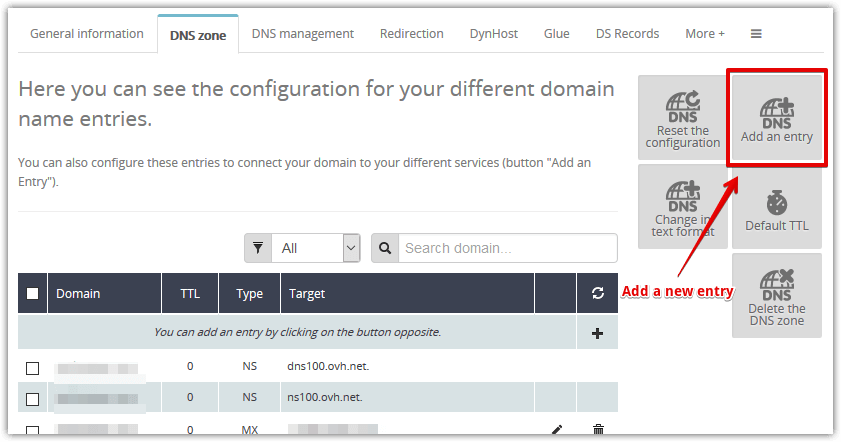This screenshot has width=841, height=442.
Task: Go to the Redirection tab
Action: [411, 34]
